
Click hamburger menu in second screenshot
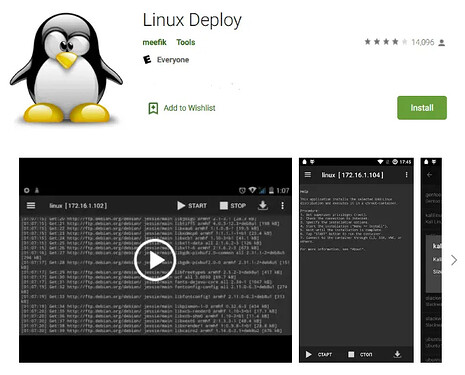click(308, 174)
